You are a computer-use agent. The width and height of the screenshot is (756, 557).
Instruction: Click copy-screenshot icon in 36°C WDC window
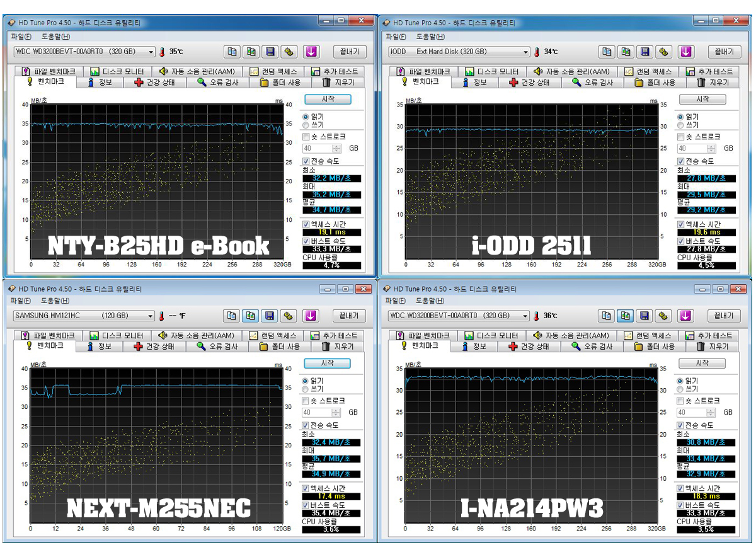626,316
